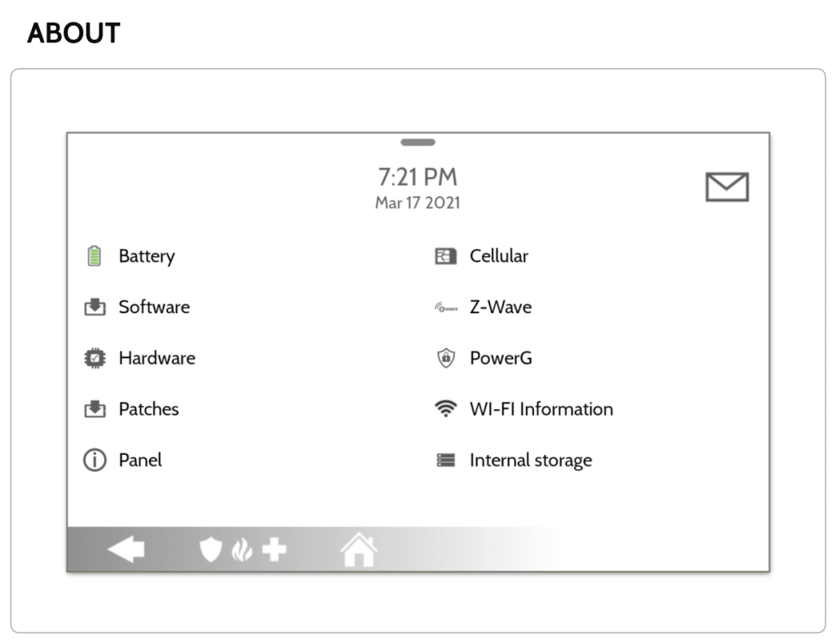The width and height of the screenshot is (835, 644).
Task: Click the Patches download icon
Action: click(x=95, y=409)
